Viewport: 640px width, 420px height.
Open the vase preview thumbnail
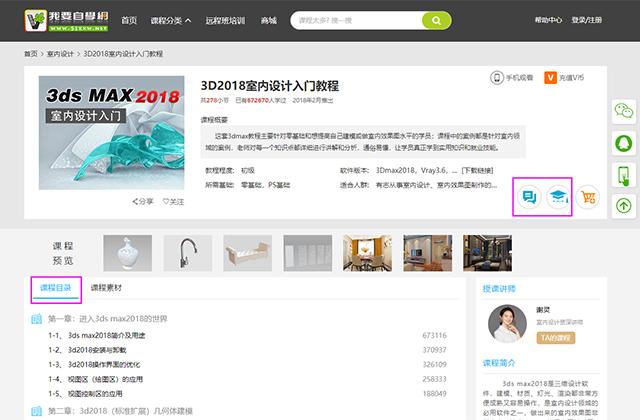(128, 253)
